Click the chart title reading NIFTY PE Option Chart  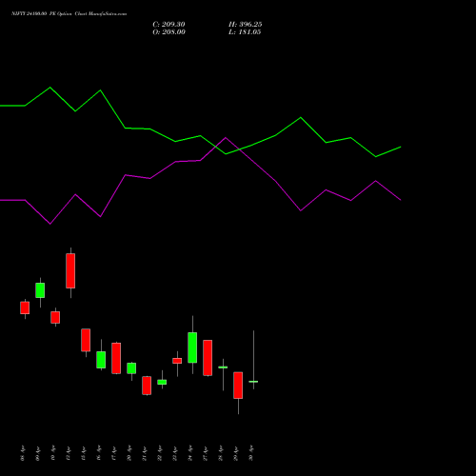pyautogui.click(x=69, y=13)
